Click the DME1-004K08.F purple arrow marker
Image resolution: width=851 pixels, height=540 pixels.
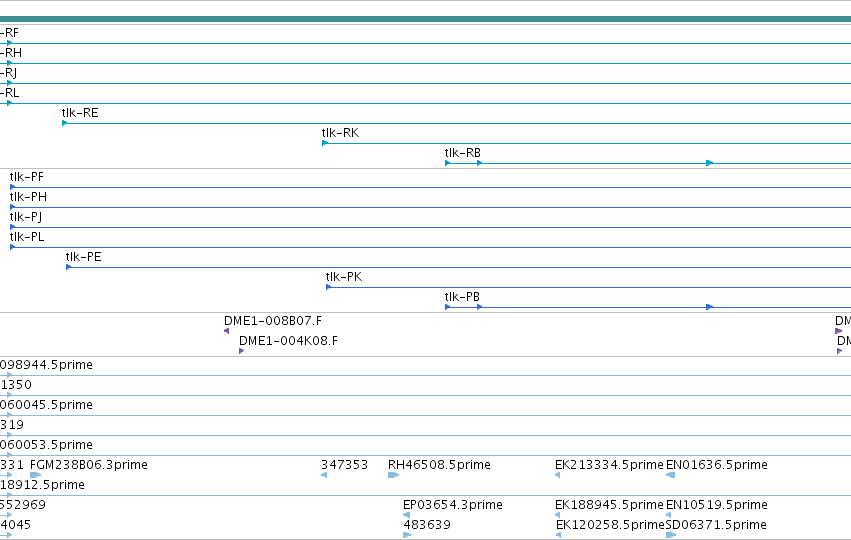(242, 351)
